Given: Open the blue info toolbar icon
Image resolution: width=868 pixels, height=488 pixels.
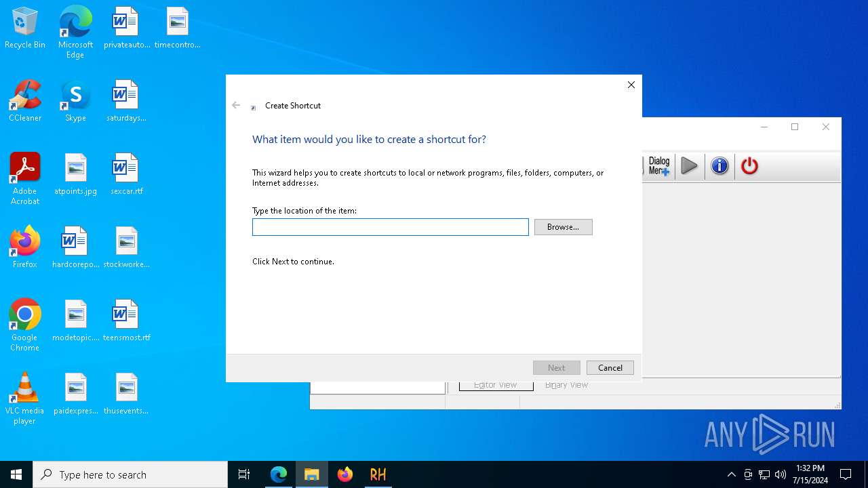Looking at the screenshot, I should click(719, 166).
